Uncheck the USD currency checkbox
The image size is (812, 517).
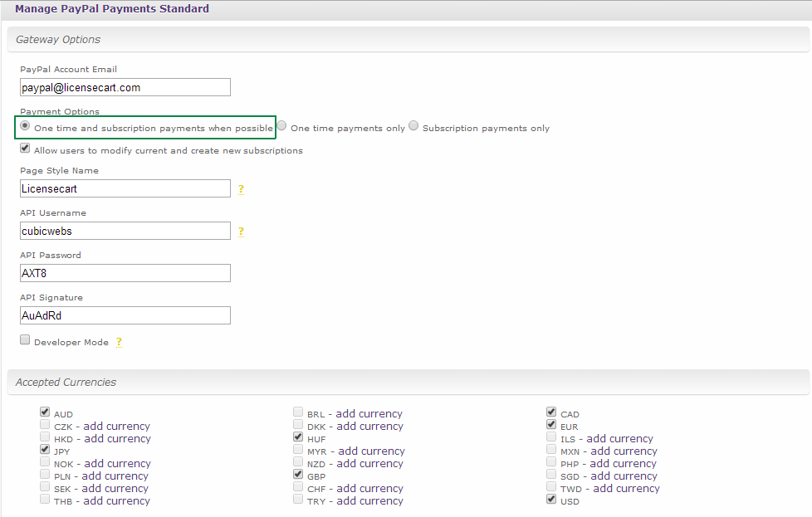coord(551,499)
